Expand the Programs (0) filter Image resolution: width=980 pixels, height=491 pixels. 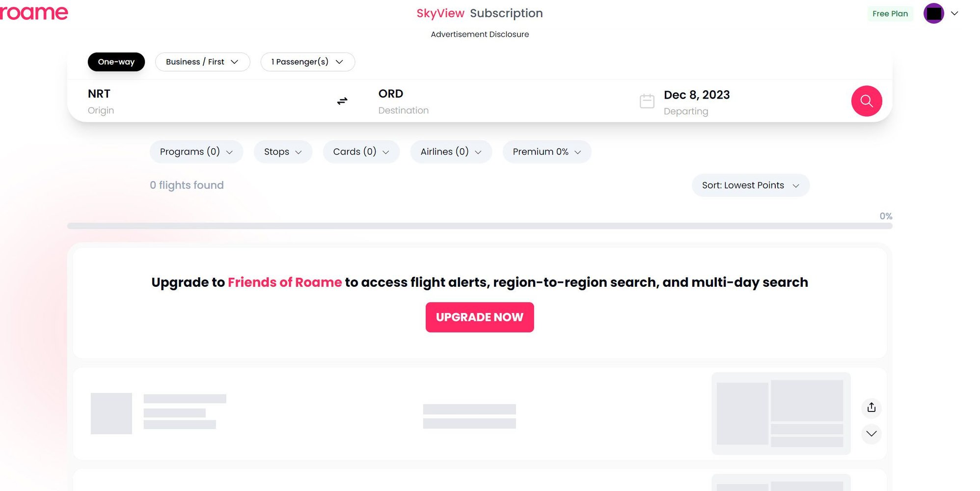(196, 152)
